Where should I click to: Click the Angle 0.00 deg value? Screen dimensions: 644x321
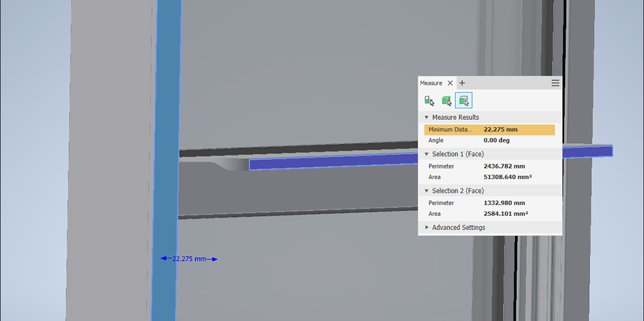497,140
